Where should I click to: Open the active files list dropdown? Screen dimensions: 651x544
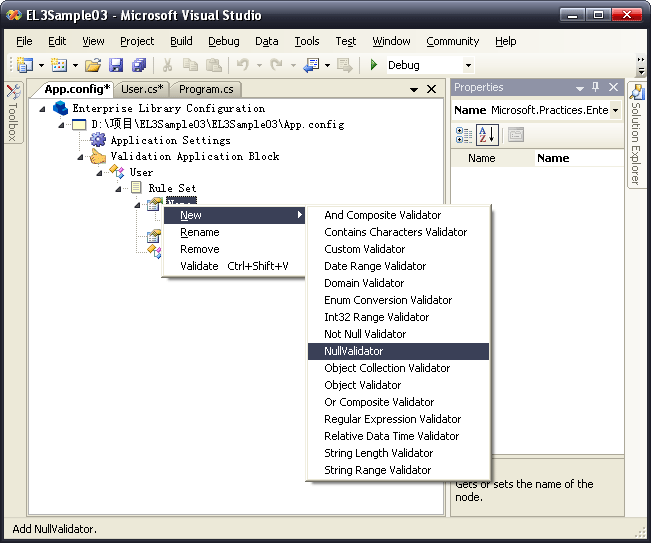point(414,89)
